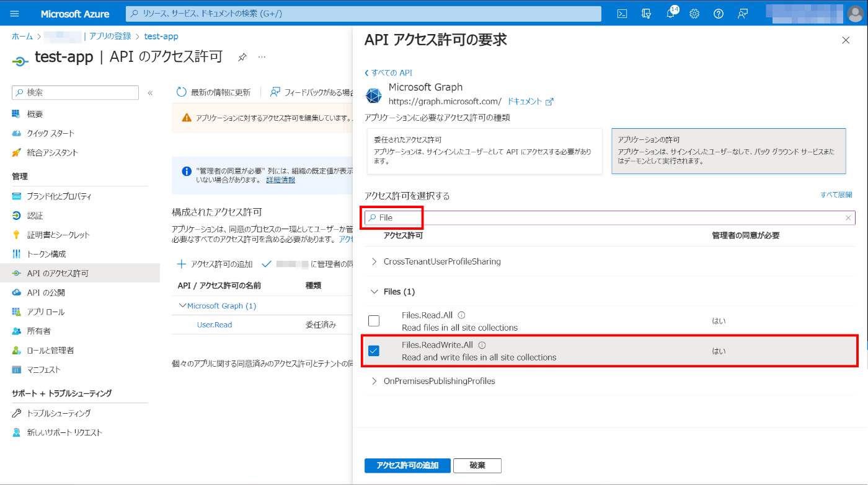This screenshot has height=485, width=868.
Task: Expand the CrossTenantUserProfileSharing group
Action: (374, 261)
